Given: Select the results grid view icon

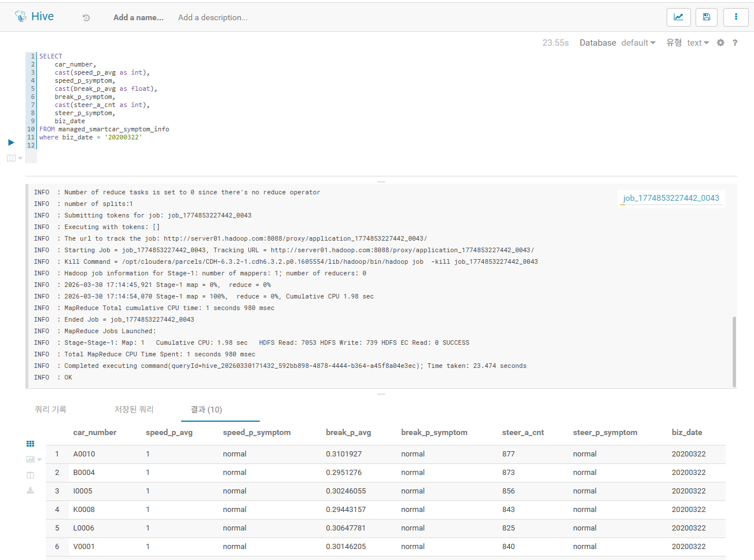Looking at the screenshot, I should tap(31, 444).
